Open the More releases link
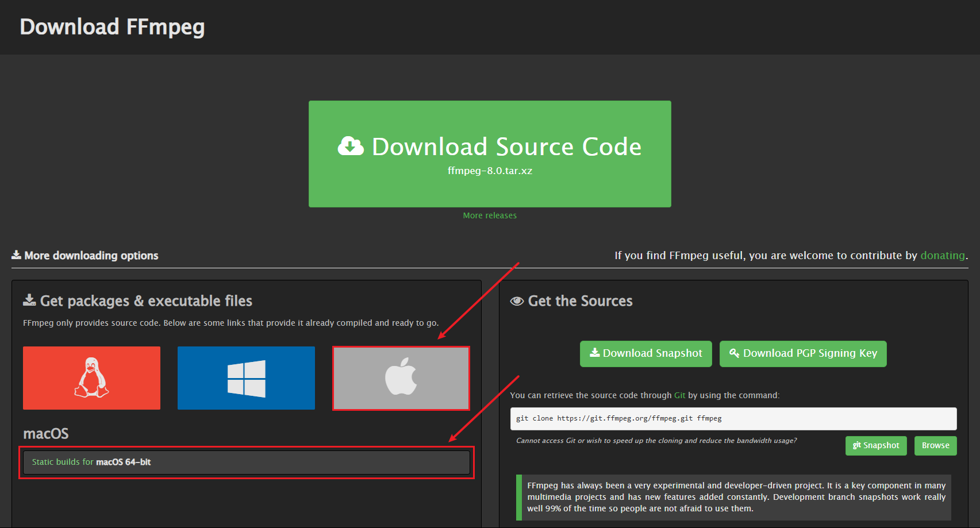Screen dimensions: 980x528 (x=490, y=215)
